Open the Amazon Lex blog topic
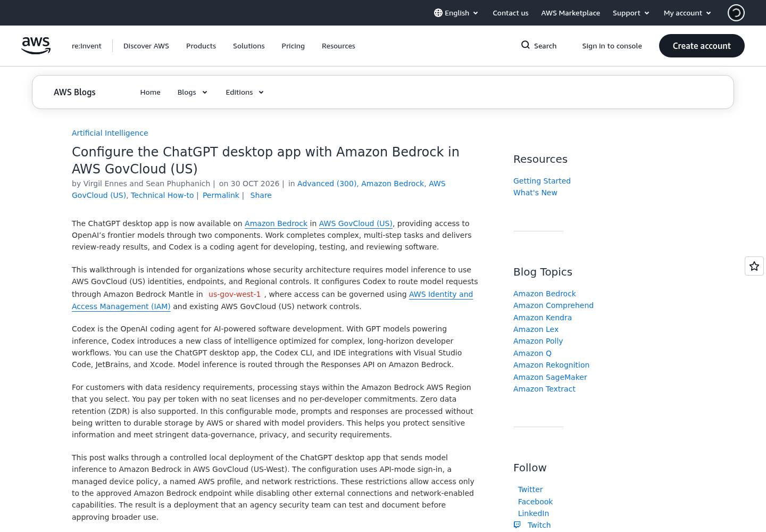 (536, 329)
